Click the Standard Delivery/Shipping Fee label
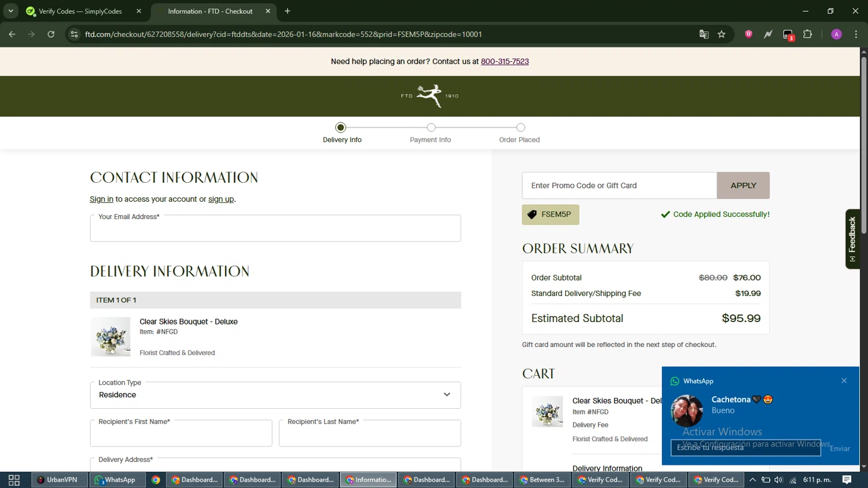868x488 pixels. tap(586, 294)
